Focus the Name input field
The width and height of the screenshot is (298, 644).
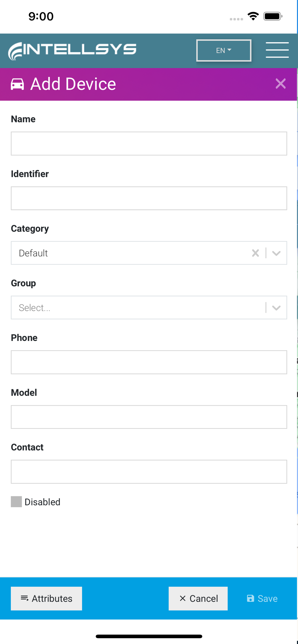click(x=149, y=144)
